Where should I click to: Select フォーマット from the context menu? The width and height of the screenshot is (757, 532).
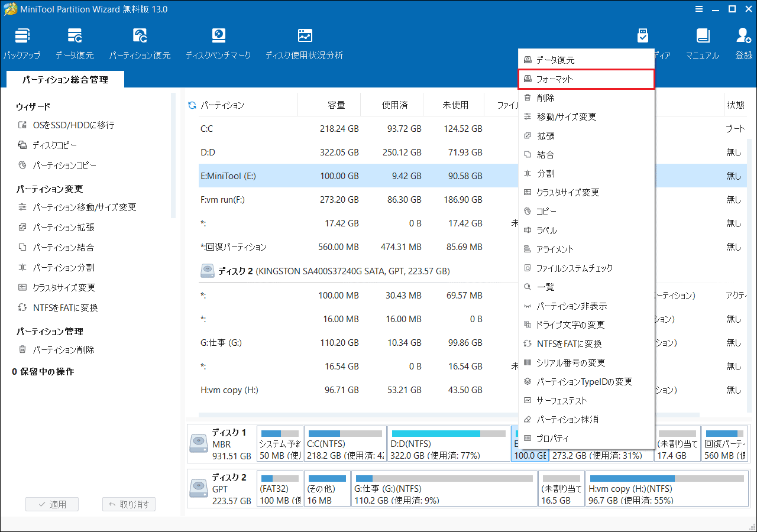(x=586, y=78)
